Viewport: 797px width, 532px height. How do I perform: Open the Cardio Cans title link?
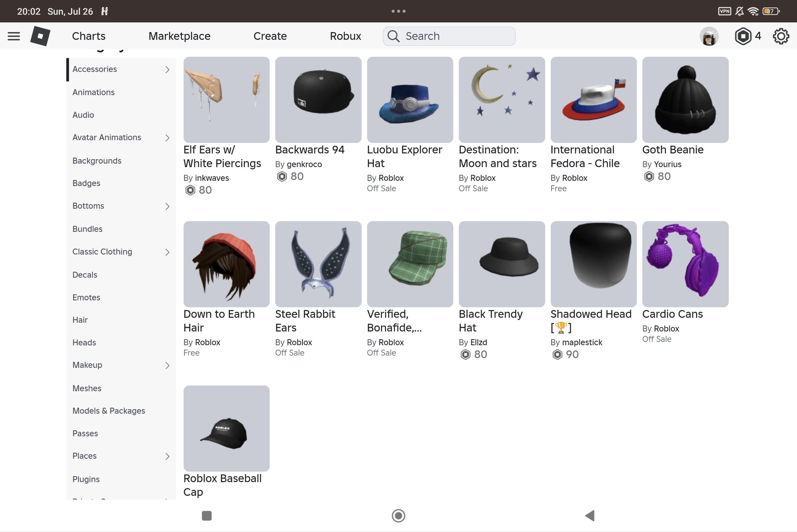pyautogui.click(x=672, y=314)
